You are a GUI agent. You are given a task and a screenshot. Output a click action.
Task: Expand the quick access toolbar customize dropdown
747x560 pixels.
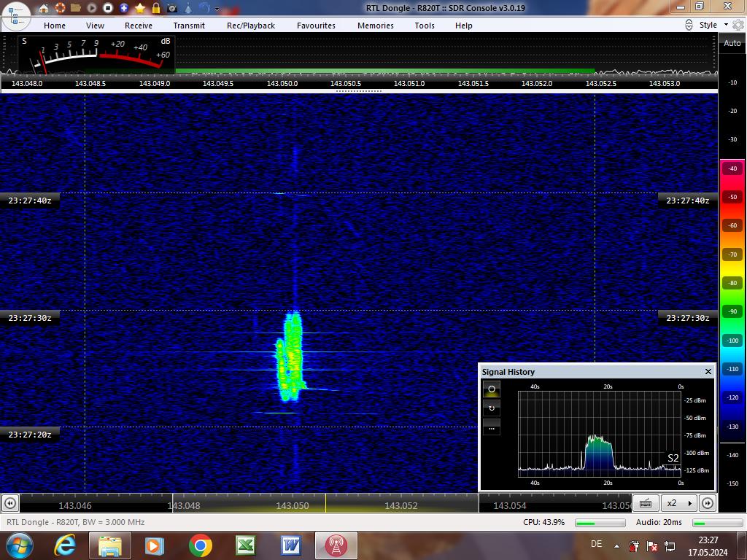point(217,8)
